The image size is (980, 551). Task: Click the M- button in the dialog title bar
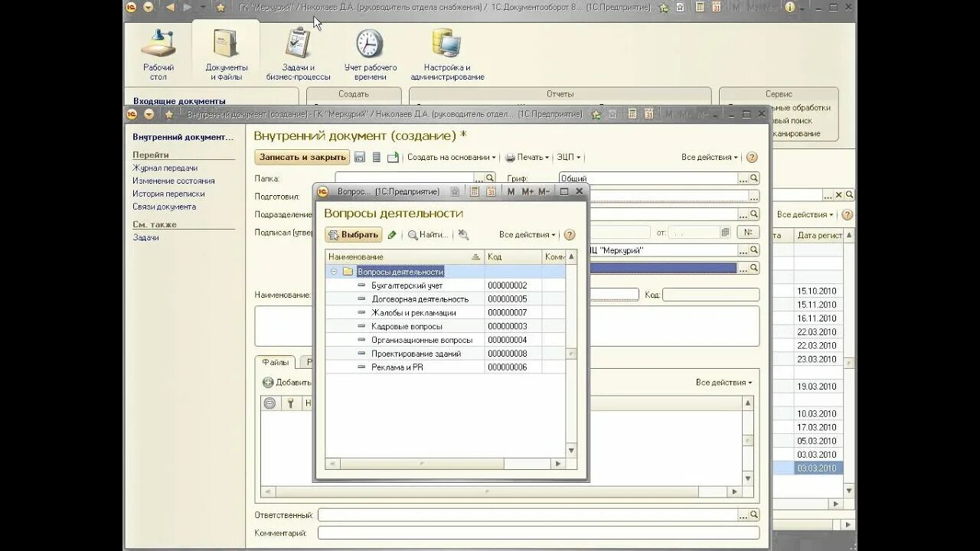pyautogui.click(x=544, y=191)
